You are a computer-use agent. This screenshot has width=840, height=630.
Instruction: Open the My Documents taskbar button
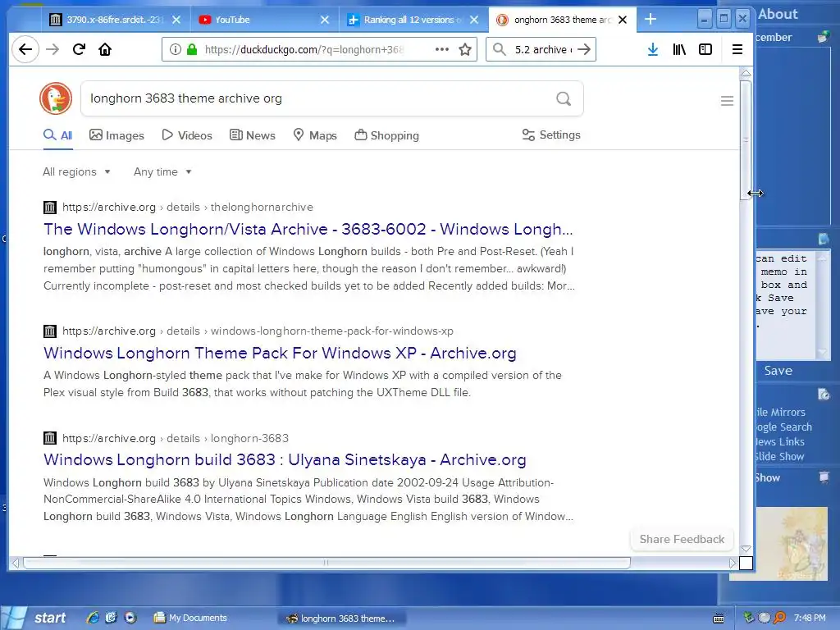(190, 619)
